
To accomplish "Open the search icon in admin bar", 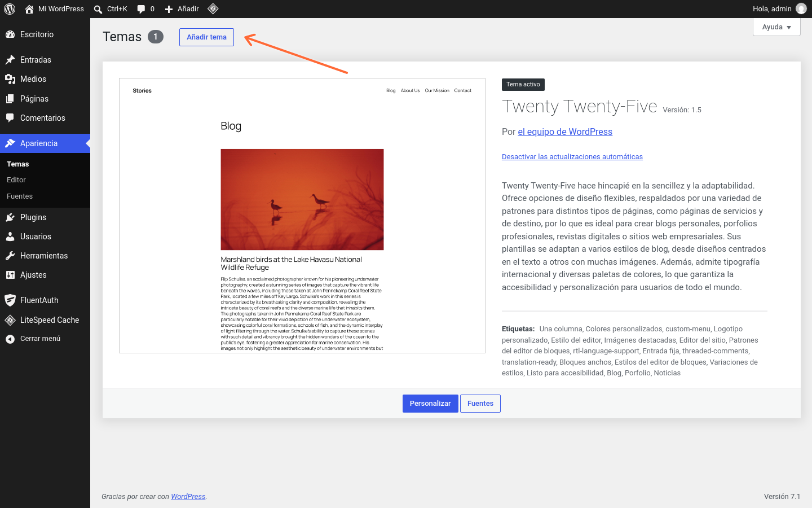I will (98, 9).
